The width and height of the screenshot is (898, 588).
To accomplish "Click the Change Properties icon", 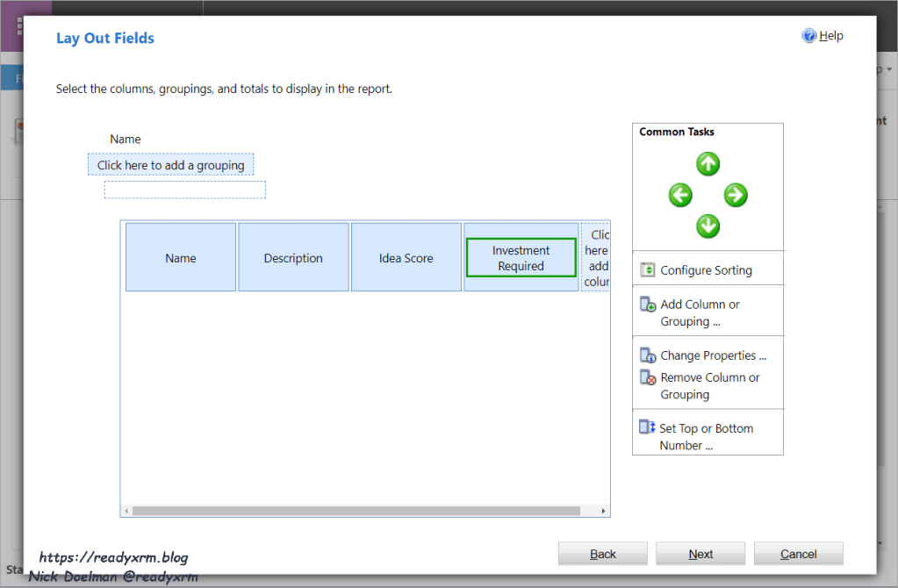I will 648,355.
